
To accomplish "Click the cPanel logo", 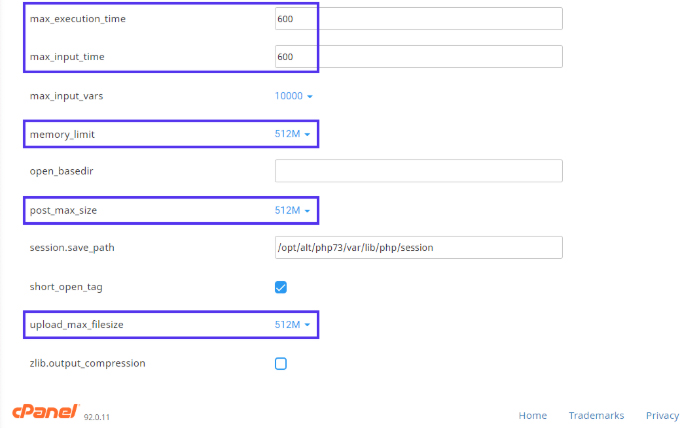I will (45, 412).
